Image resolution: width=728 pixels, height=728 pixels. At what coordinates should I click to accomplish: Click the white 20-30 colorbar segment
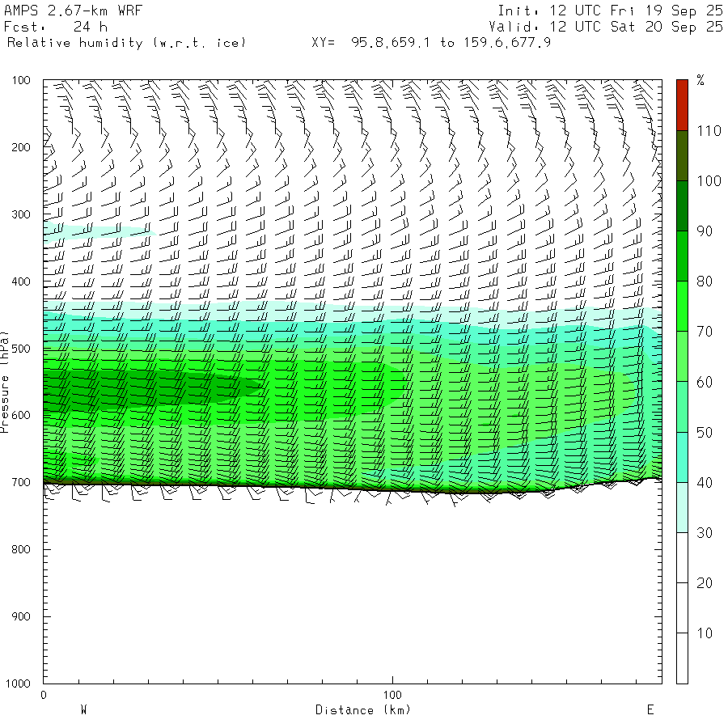[x=682, y=557]
